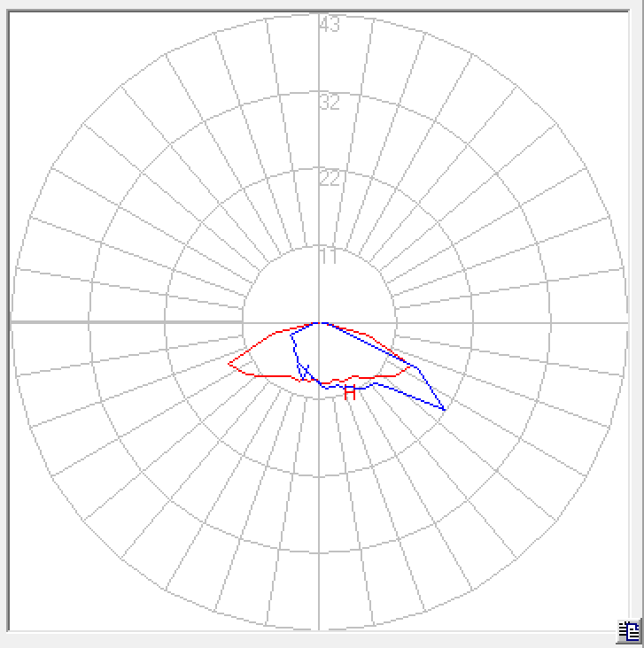This screenshot has width=644, height=648.
Task: Click the 11 scale label
Action: point(329,257)
